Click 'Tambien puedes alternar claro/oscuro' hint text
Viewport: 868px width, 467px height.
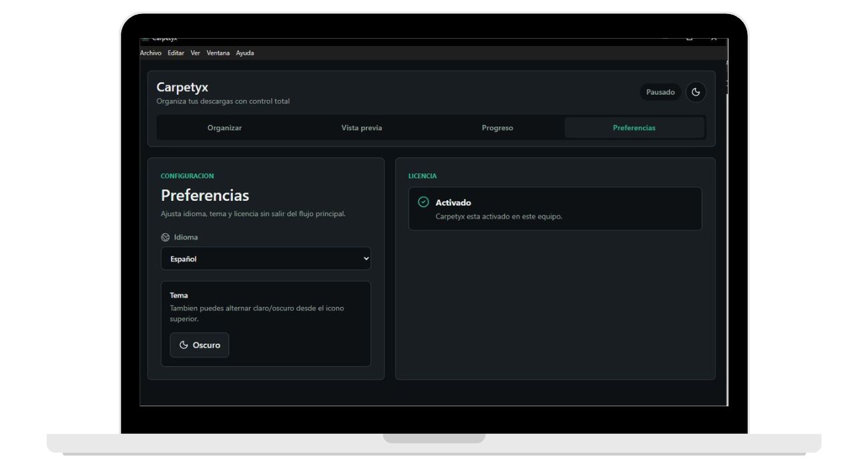[257, 314]
